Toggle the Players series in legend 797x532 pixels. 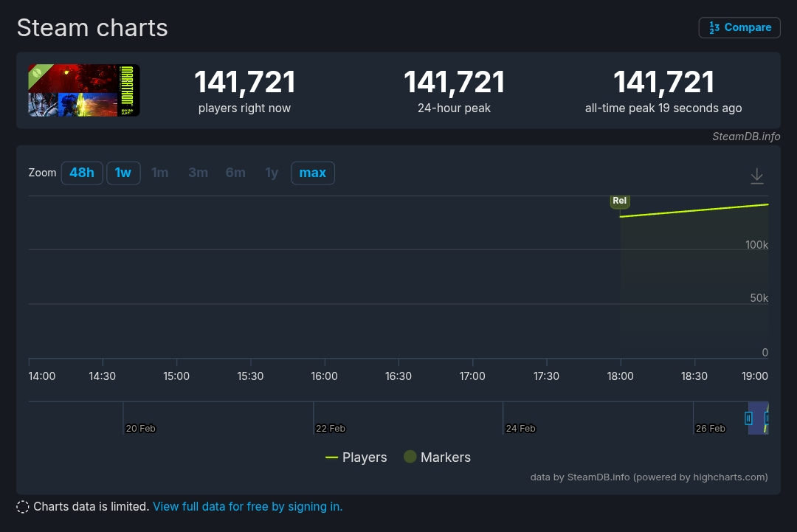(x=356, y=457)
